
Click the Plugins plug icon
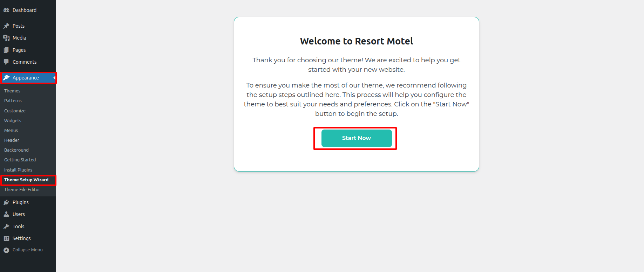click(x=6, y=202)
